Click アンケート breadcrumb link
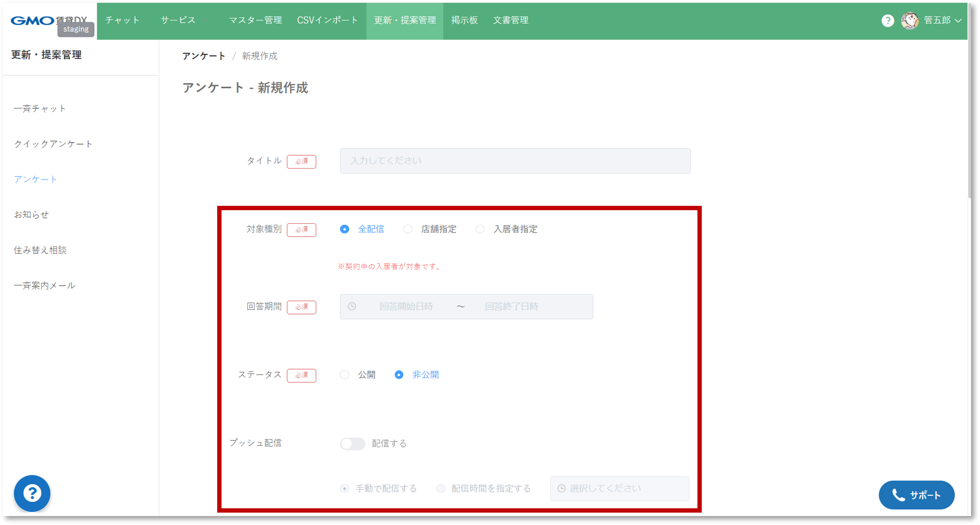Viewport: 980px width, 525px height. click(x=204, y=56)
